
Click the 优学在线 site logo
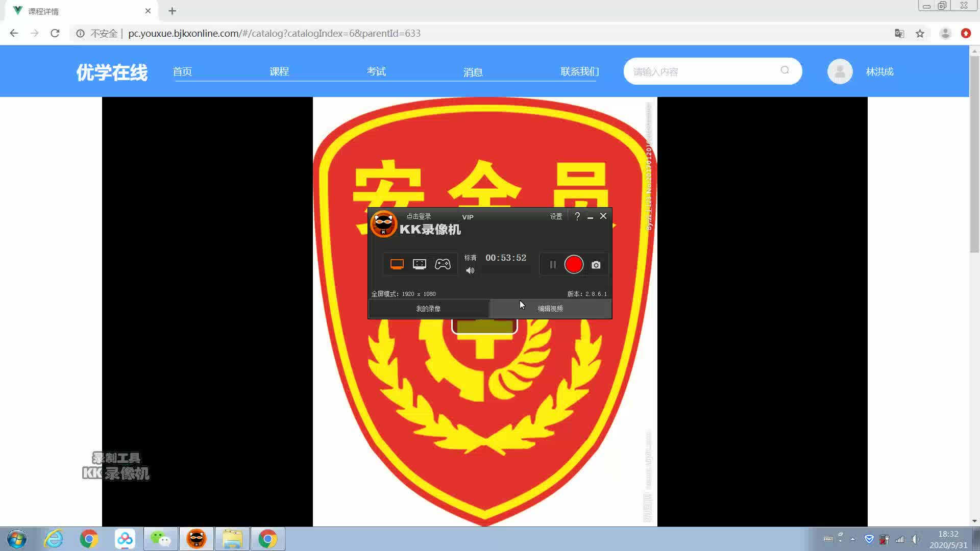pos(112,72)
